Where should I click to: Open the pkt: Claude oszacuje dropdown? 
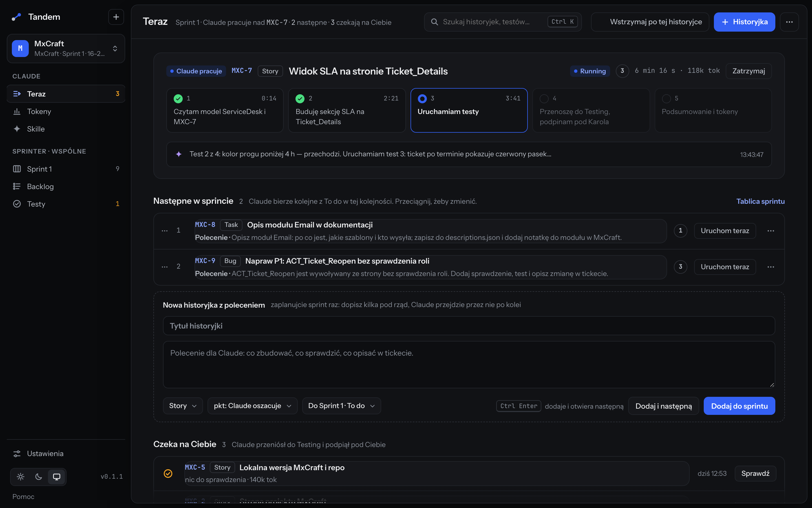click(252, 406)
